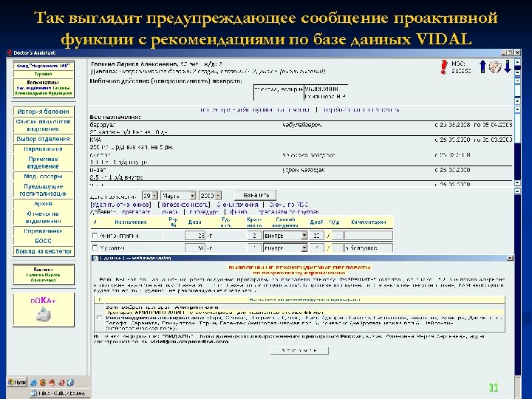Click the pink quick launch icon

[61, 383]
